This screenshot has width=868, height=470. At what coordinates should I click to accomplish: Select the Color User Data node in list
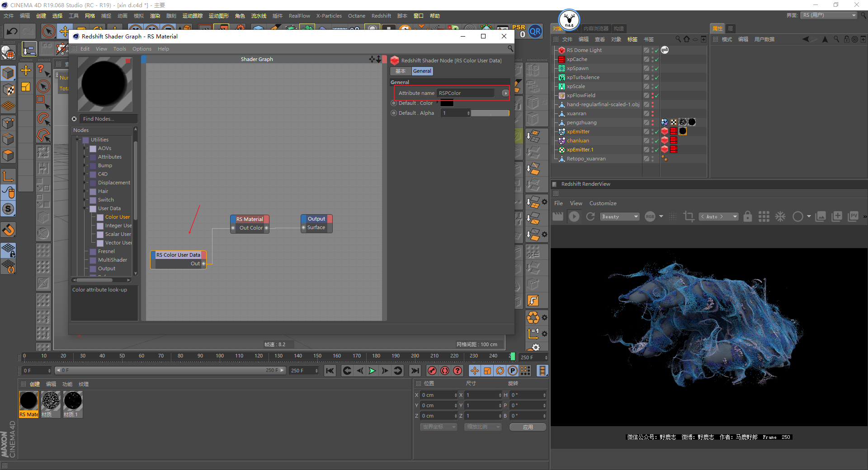pos(117,217)
